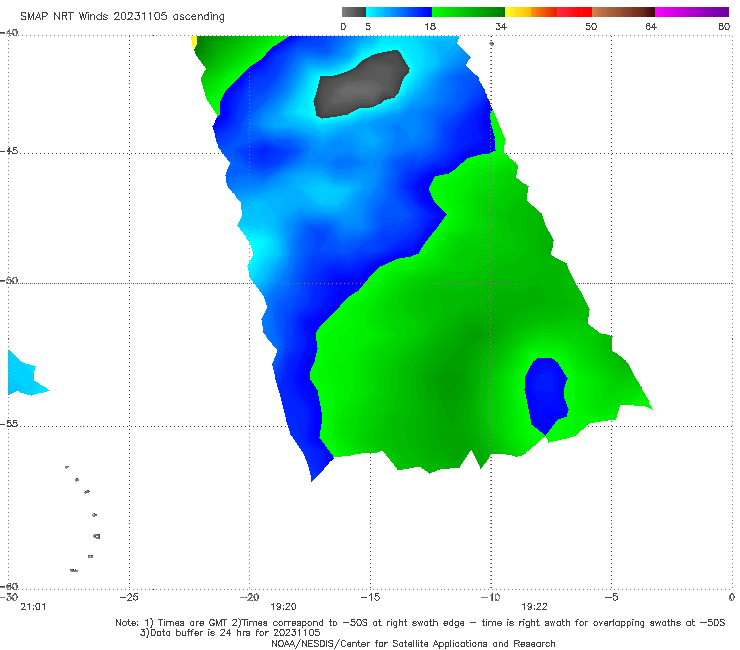Click the note '3)Data buffer is 24 hrs for 20231105'
This screenshot has width=740, height=650.
[x=230, y=633]
